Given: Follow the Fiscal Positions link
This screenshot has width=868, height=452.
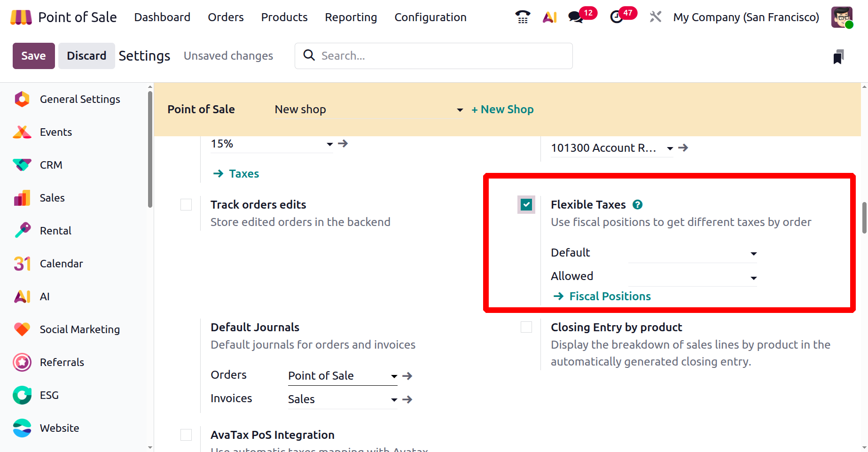Looking at the screenshot, I should point(610,296).
